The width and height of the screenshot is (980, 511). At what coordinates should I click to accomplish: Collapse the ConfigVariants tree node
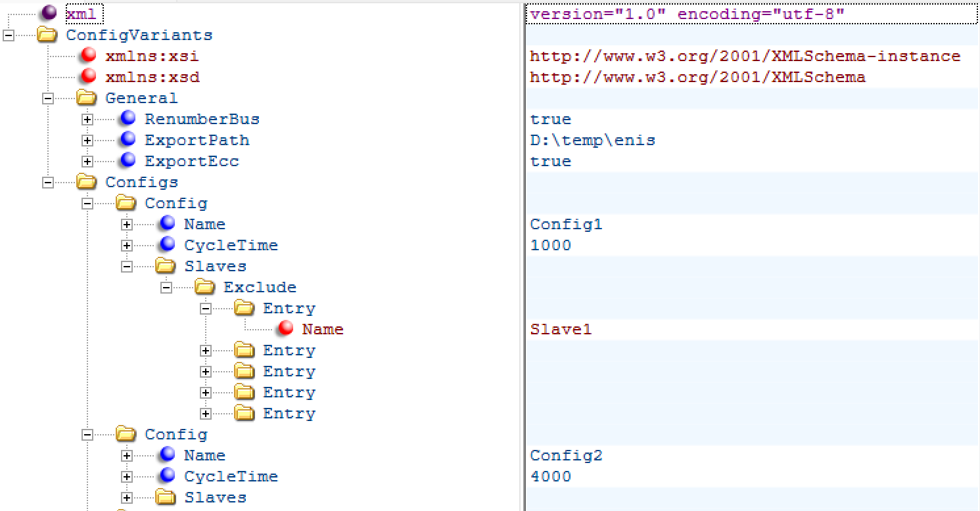[x=9, y=35]
